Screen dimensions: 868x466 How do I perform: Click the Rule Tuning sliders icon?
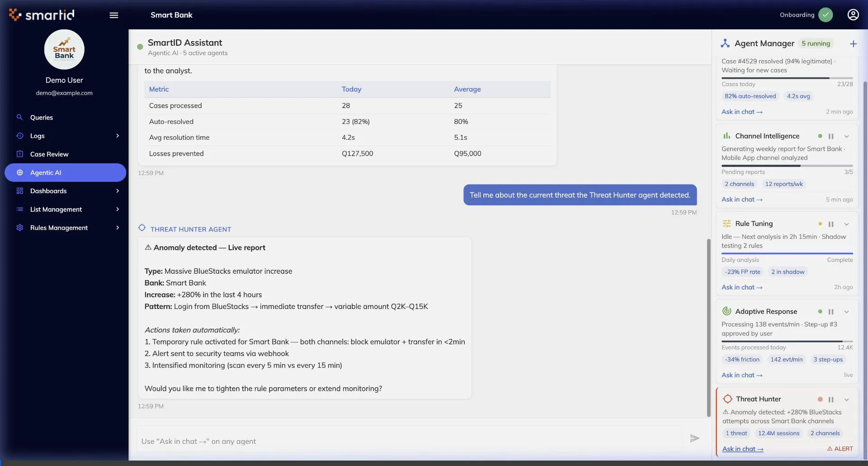pyautogui.click(x=726, y=223)
